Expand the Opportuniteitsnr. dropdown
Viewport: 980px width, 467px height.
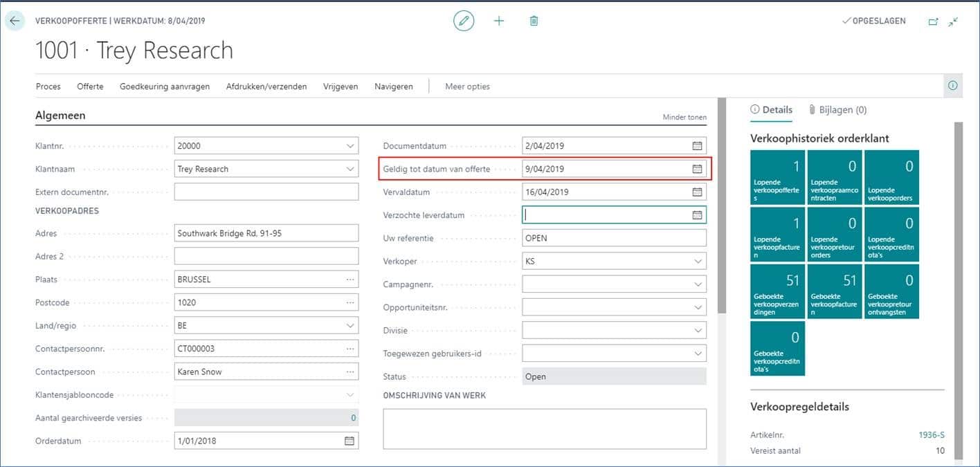tap(698, 307)
